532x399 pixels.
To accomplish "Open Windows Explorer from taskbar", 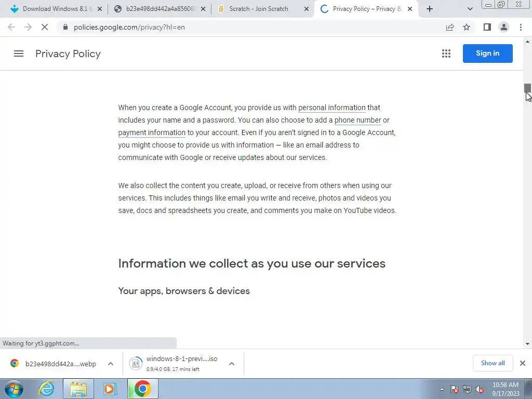I will (x=78, y=389).
